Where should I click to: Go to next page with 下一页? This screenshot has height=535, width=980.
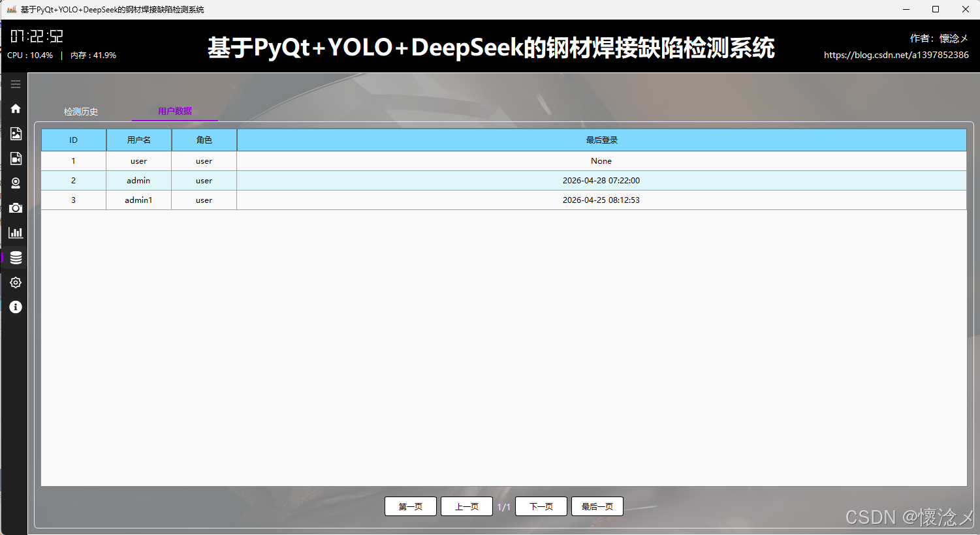pos(541,506)
